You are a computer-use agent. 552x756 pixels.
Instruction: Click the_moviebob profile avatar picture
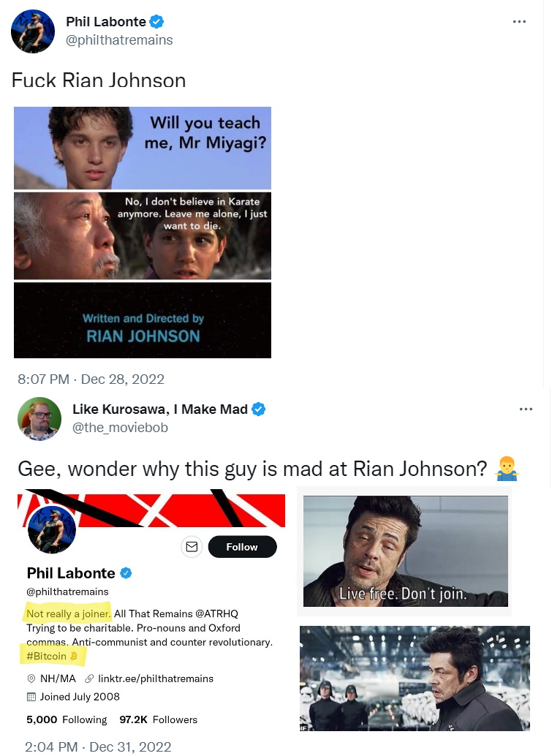coord(39,418)
